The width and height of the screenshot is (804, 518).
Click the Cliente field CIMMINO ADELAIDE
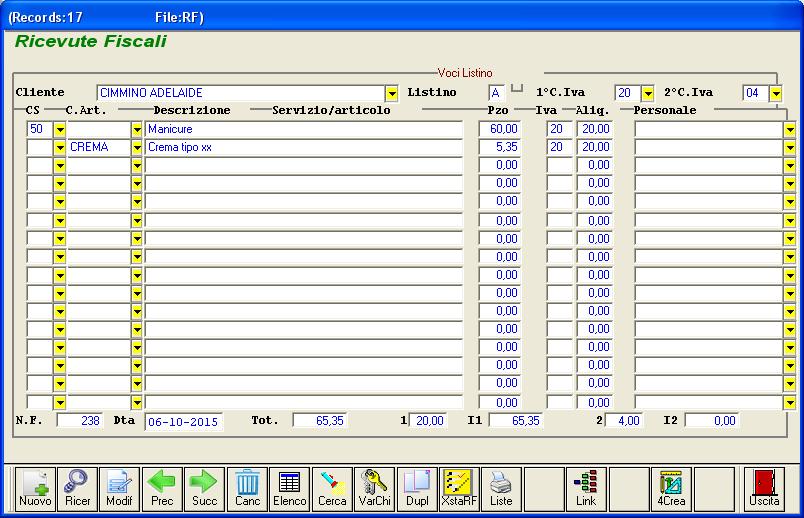tap(241, 93)
